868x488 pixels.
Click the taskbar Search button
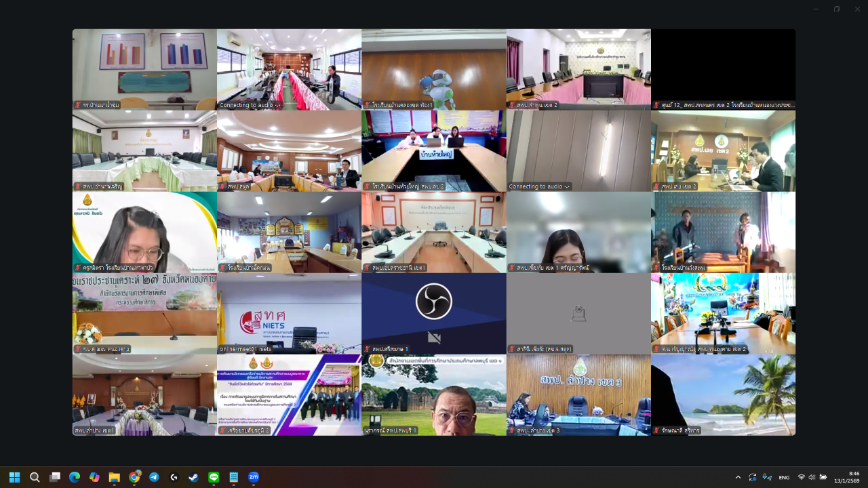[x=35, y=477]
